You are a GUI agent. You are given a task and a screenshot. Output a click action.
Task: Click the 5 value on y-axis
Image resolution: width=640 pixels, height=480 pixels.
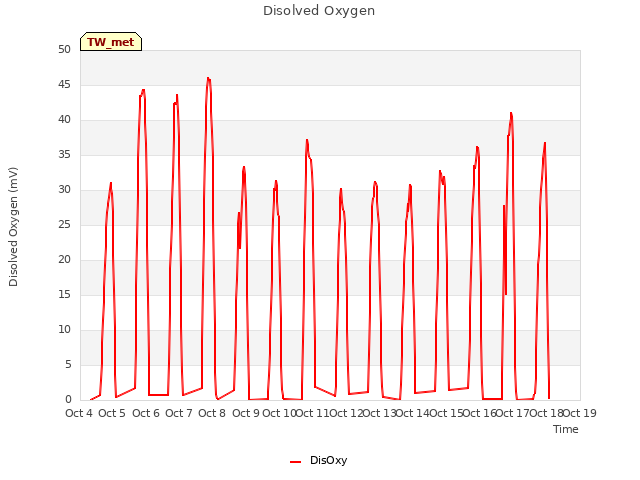[68, 365]
